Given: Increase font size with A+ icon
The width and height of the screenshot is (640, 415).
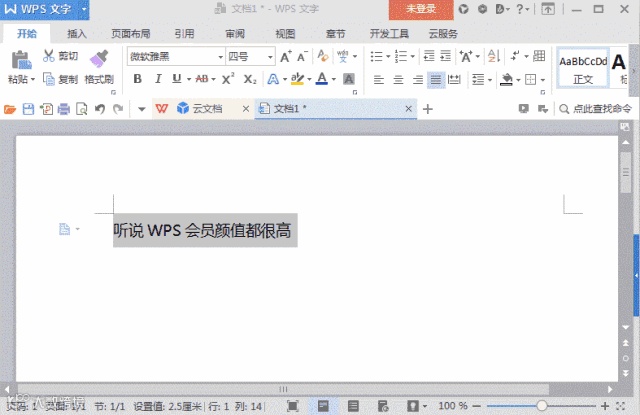Looking at the screenshot, I should click(286, 56).
